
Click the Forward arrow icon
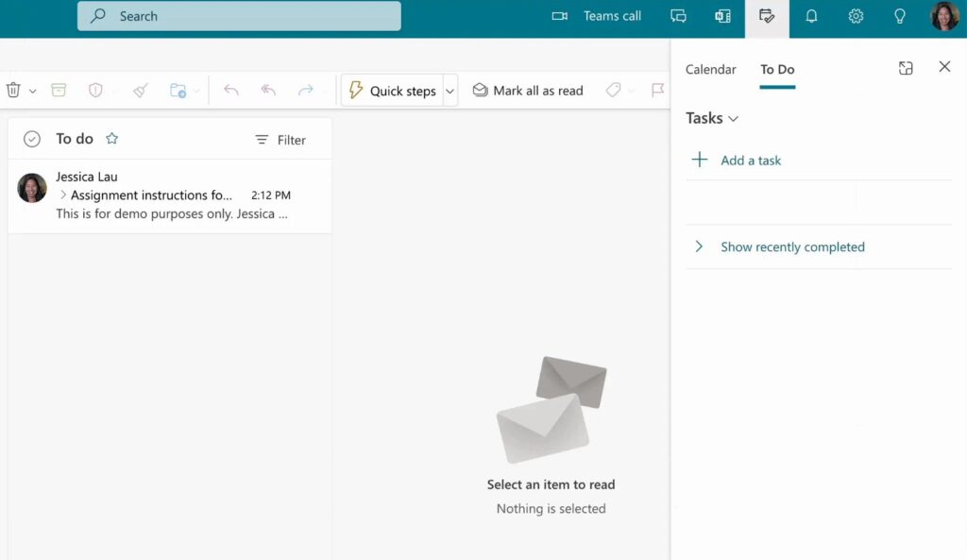pyautogui.click(x=306, y=90)
